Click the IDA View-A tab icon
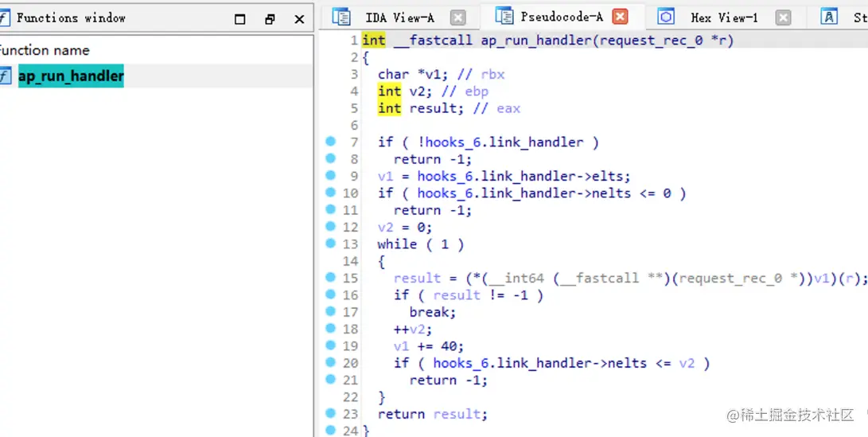The width and height of the screenshot is (868, 437). click(341, 18)
